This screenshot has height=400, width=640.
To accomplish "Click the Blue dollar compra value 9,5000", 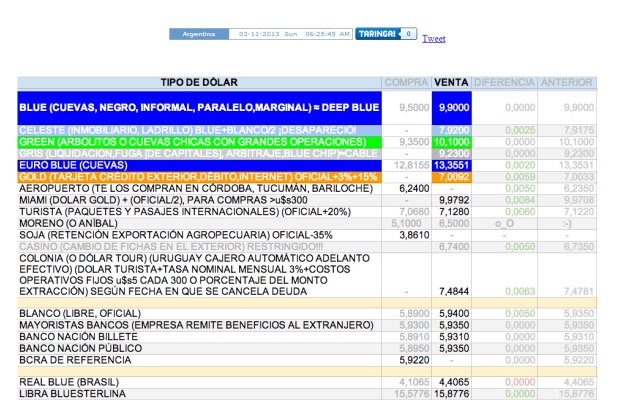I will tap(414, 108).
